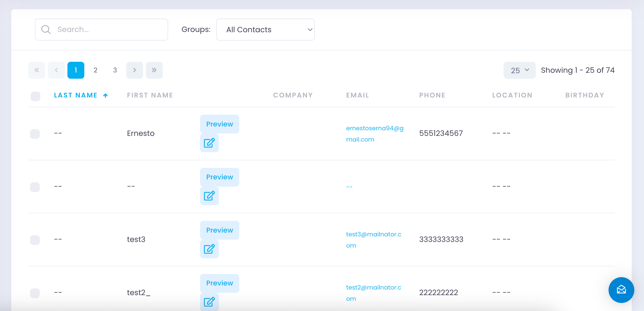Click Preview for Ernesto

(x=219, y=124)
